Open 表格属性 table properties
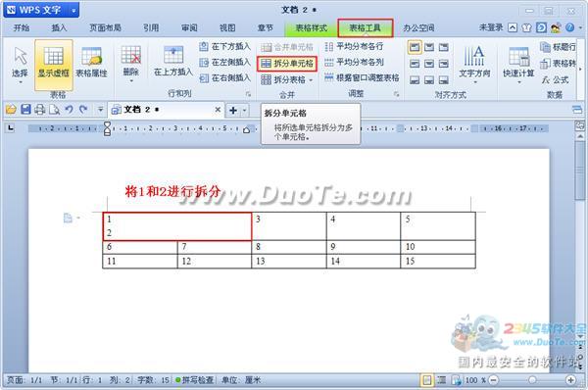Viewport: 588px width, 390px height. 91,63
